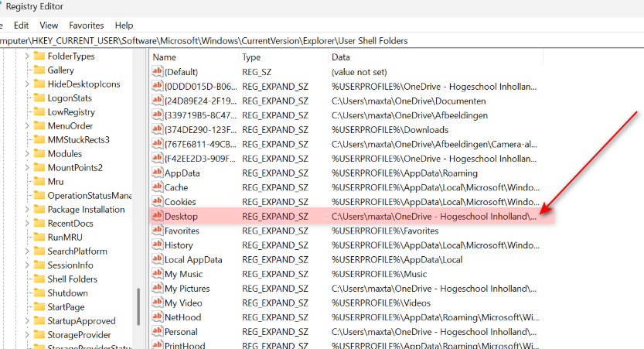Click the C:\Users\maxta\OneDrive\Afbeeldingen data cell
Image resolution: width=644 pixels, height=349 pixels.
click(x=410, y=115)
